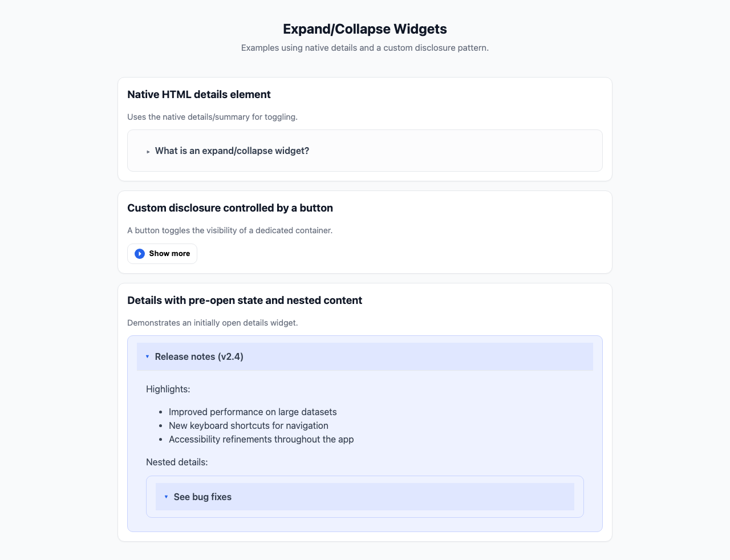Click 'Improved performance on large datasets' list item
730x560 pixels.
click(x=253, y=412)
